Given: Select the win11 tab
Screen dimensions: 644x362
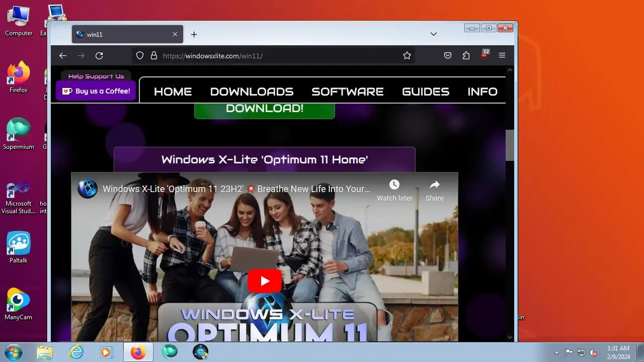Looking at the screenshot, I should coord(127,34).
